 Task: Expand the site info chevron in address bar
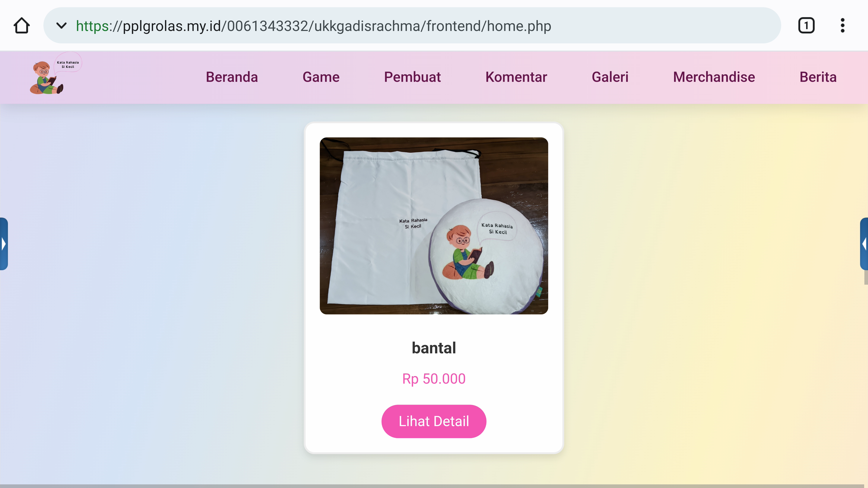coord(61,26)
